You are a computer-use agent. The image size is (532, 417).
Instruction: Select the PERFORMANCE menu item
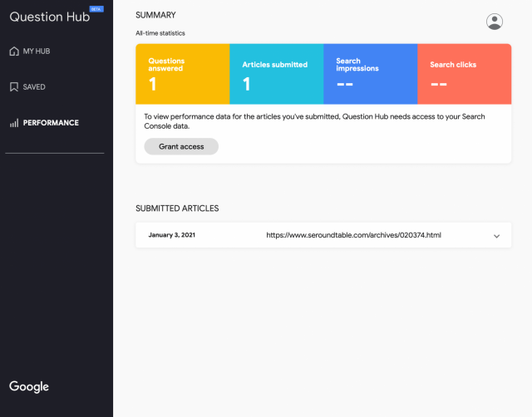(44, 123)
